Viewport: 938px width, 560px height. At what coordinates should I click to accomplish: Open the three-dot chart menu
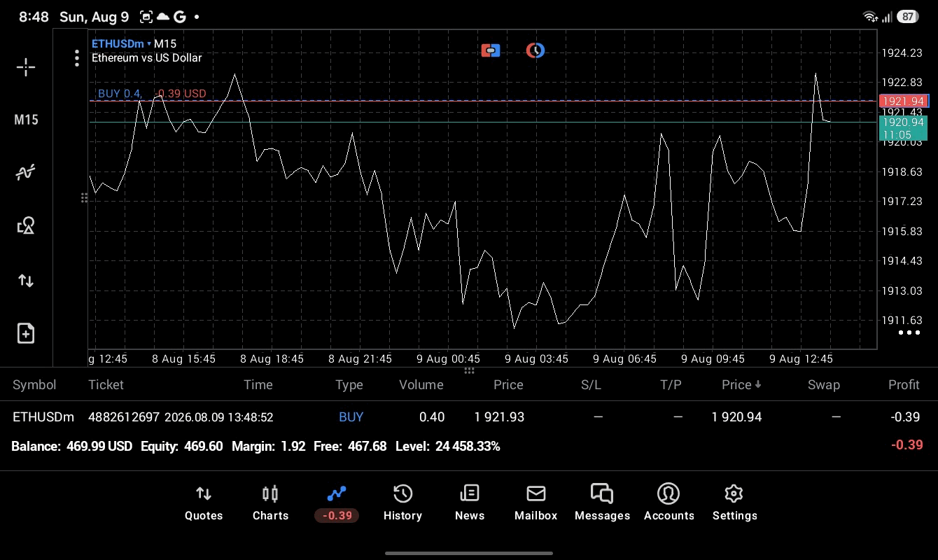(77, 58)
